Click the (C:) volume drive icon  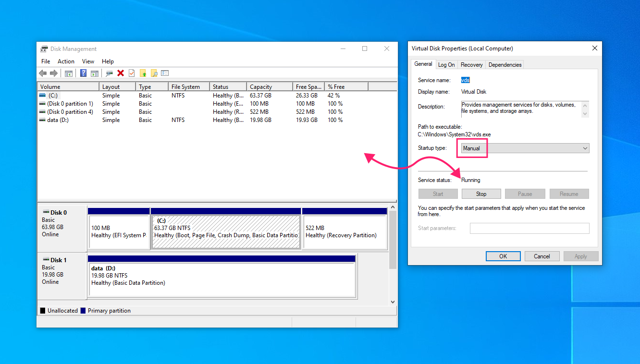42,96
